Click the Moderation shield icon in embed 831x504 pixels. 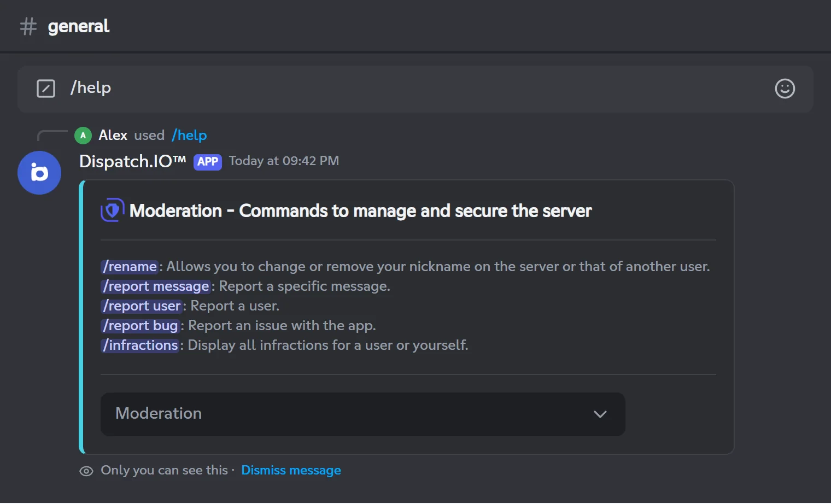[x=112, y=210]
